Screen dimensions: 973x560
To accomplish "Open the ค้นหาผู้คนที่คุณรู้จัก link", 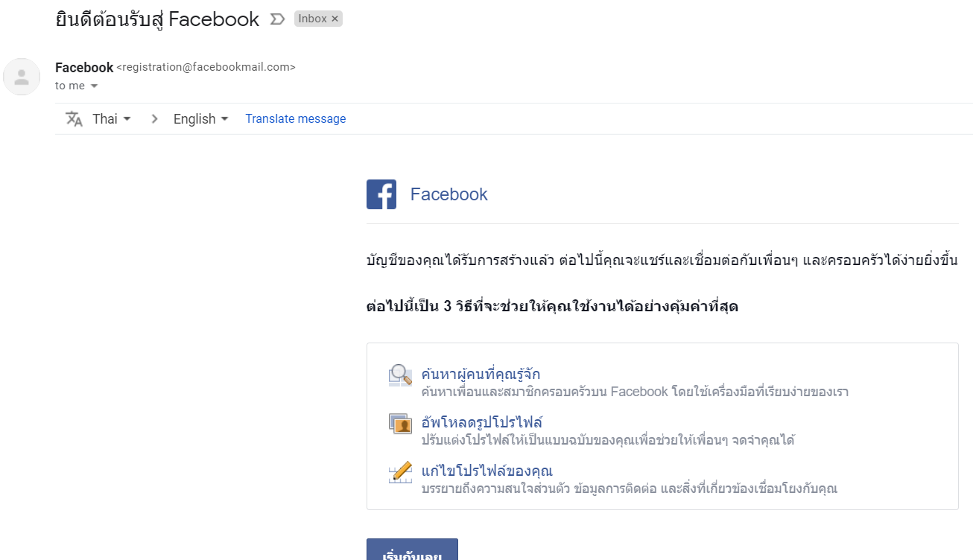I will point(481,374).
